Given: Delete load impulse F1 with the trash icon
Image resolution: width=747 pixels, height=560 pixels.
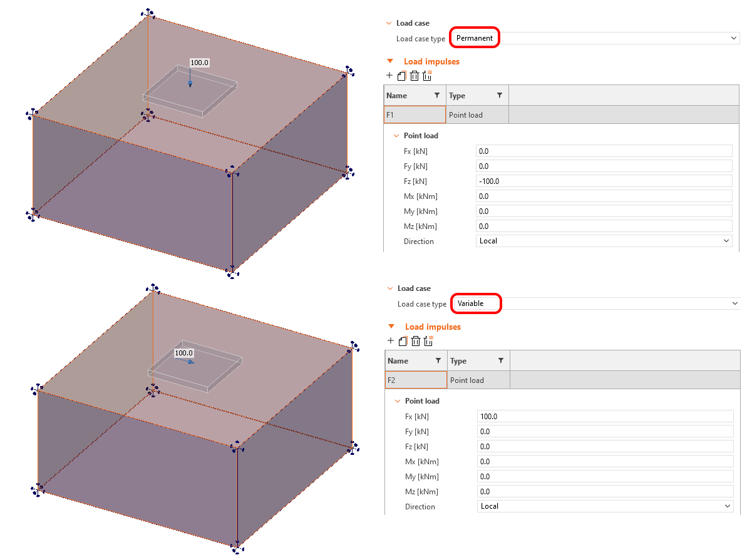Looking at the screenshot, I should tap(415, 75).
